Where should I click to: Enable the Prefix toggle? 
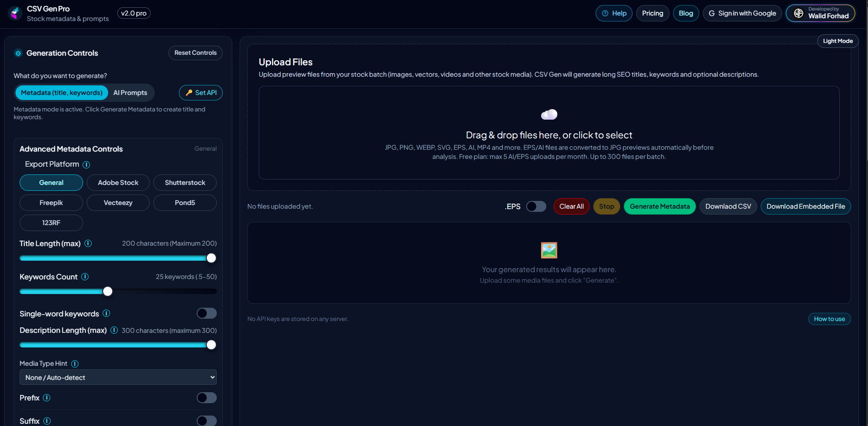tap(206, 398)
